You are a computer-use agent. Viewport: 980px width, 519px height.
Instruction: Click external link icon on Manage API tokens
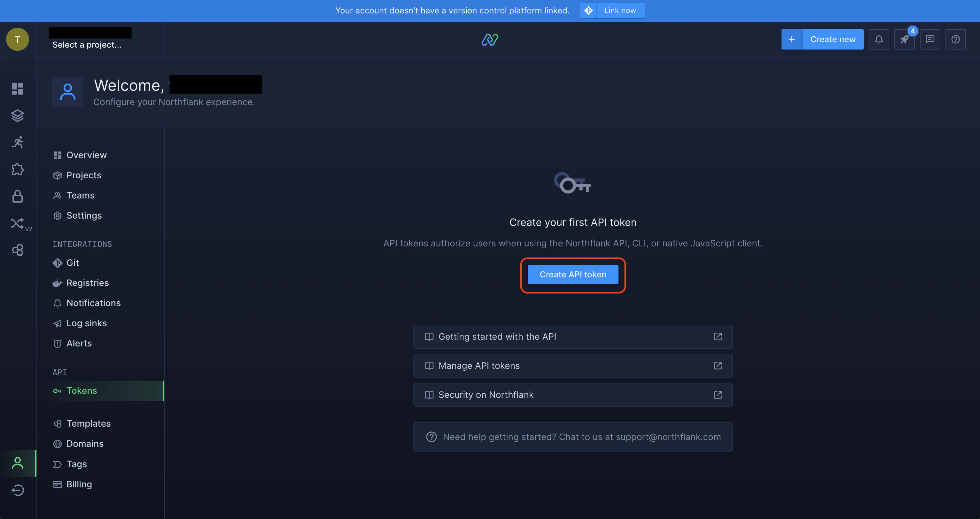point(718,366)
